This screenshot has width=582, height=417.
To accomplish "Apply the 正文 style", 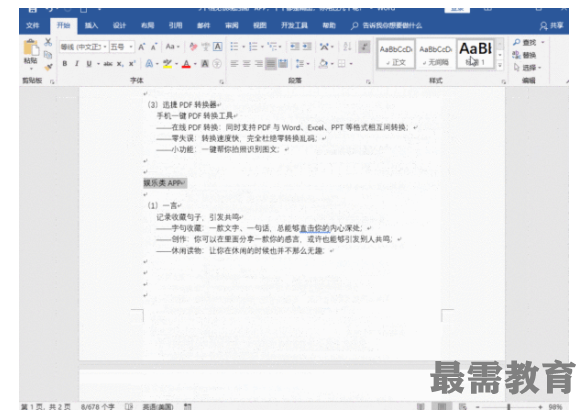I will click(x=396, y=54).
